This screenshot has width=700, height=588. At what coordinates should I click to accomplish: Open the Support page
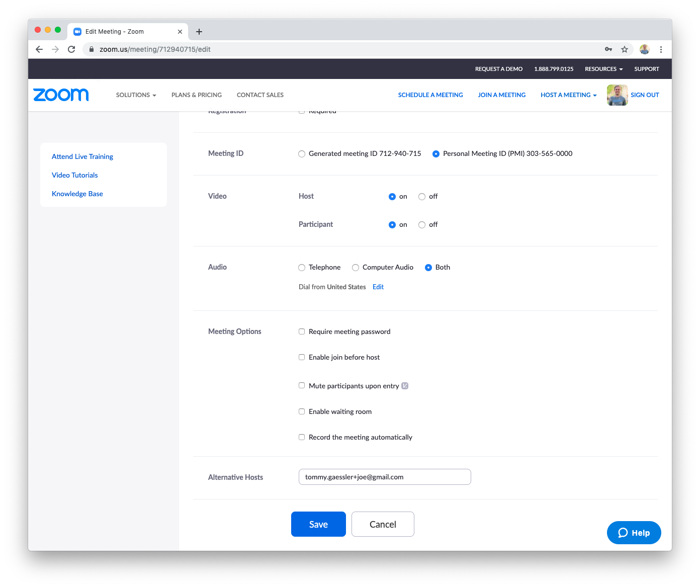pos(647,69)
